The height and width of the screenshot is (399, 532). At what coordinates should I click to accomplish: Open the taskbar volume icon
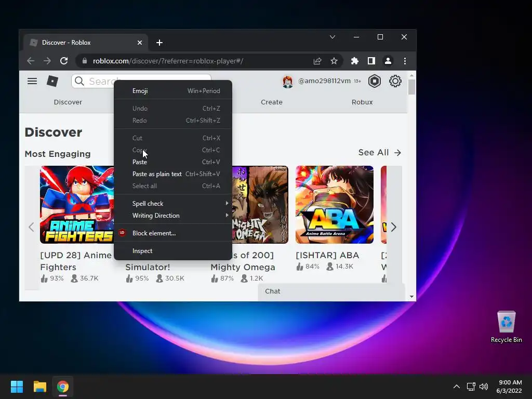(484, 387)
